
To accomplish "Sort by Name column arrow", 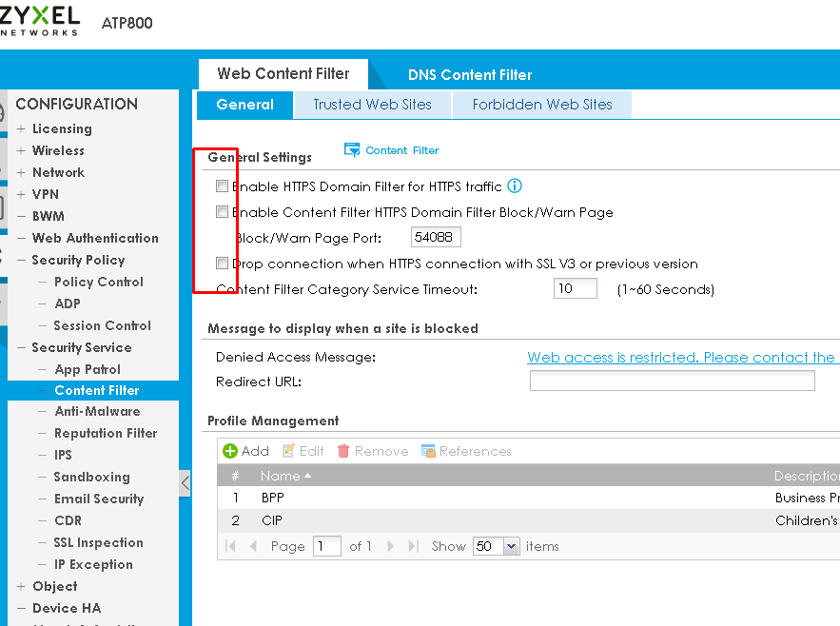I will tap(307, 476).
